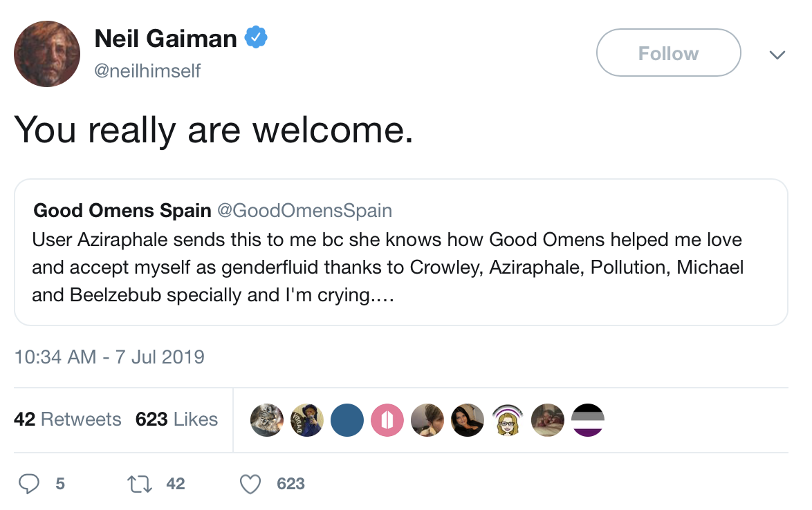Open the 42 Retweets list

coord(68,419)
